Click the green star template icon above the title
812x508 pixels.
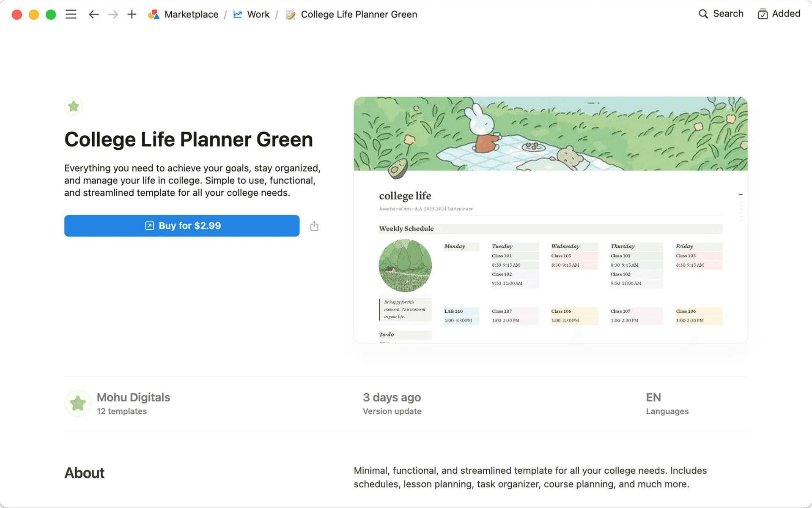[x=74, y=106]
